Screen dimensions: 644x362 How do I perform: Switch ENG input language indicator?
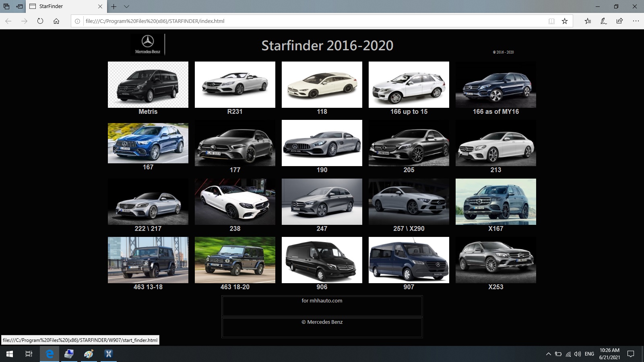tap(589, 354)
